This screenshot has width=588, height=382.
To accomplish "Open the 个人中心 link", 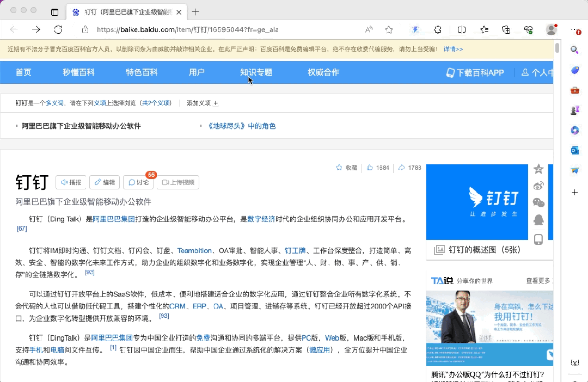I will click(537, 73).
